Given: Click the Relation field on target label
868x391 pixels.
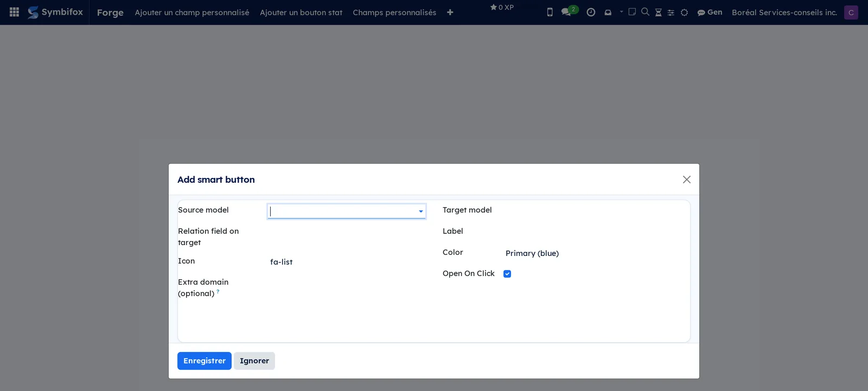Looking at the screenshot, I should click(208, 236).
